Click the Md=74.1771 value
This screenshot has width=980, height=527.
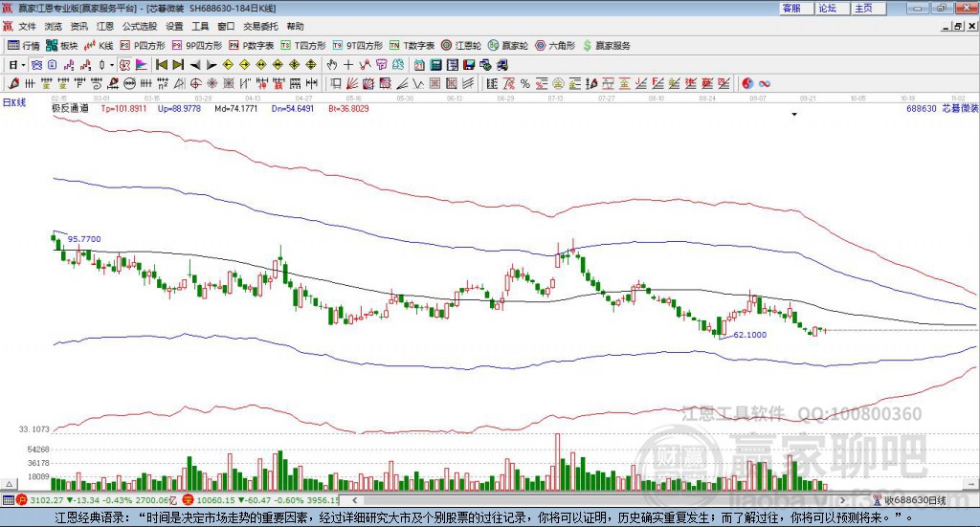click(236, 109)
